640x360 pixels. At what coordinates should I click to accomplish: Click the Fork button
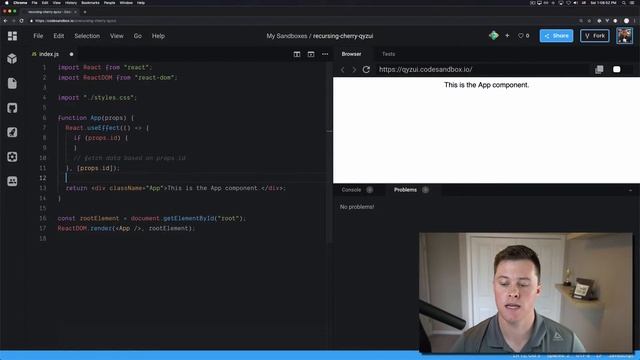pos(595,36)
